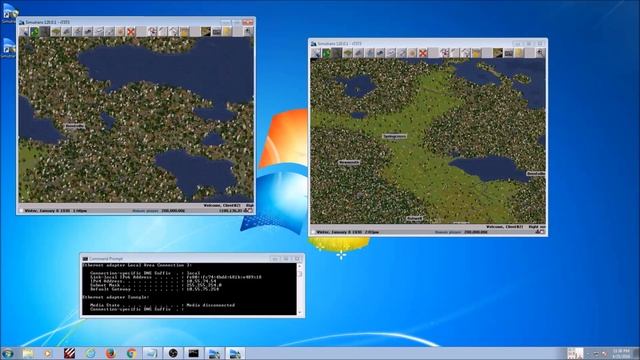Click the yellow icon at the toolbar's right end in left Simutrans window
The width and height of the screenshot is (640, 360).
pyautogui.click(x=227, y=31)
